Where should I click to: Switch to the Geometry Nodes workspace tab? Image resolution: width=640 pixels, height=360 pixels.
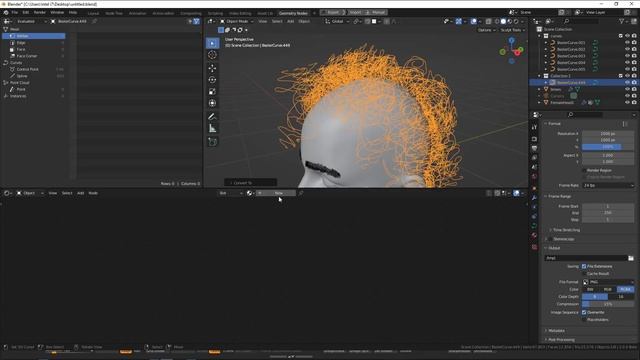click(293, 13)
